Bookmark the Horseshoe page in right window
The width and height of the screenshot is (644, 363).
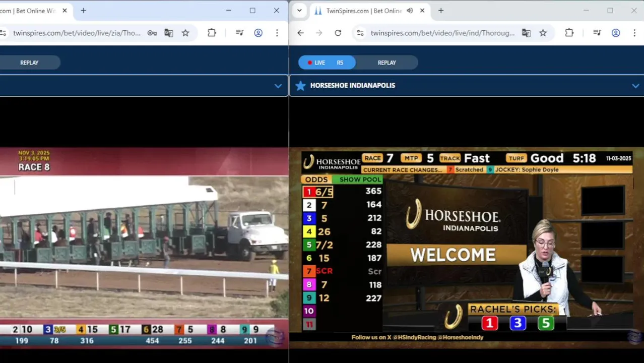coord(543,33)
